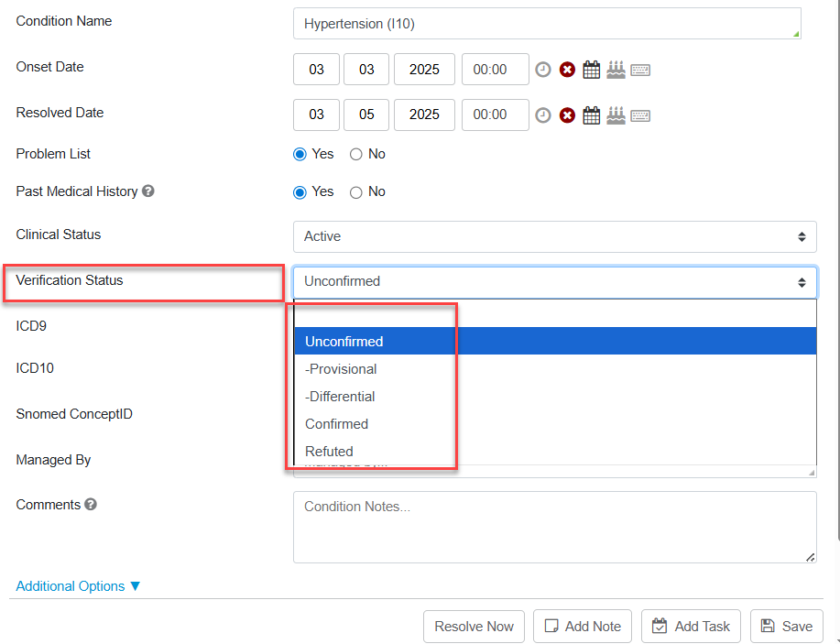Image resolution: width=840 pixels, height=644 pixels.
Task: Click the birthday cake icon for Resolved Date
Action: (x=616, y=115)
